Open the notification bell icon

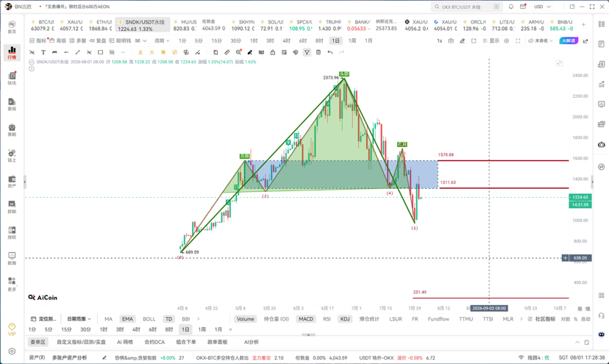point(511,7)
